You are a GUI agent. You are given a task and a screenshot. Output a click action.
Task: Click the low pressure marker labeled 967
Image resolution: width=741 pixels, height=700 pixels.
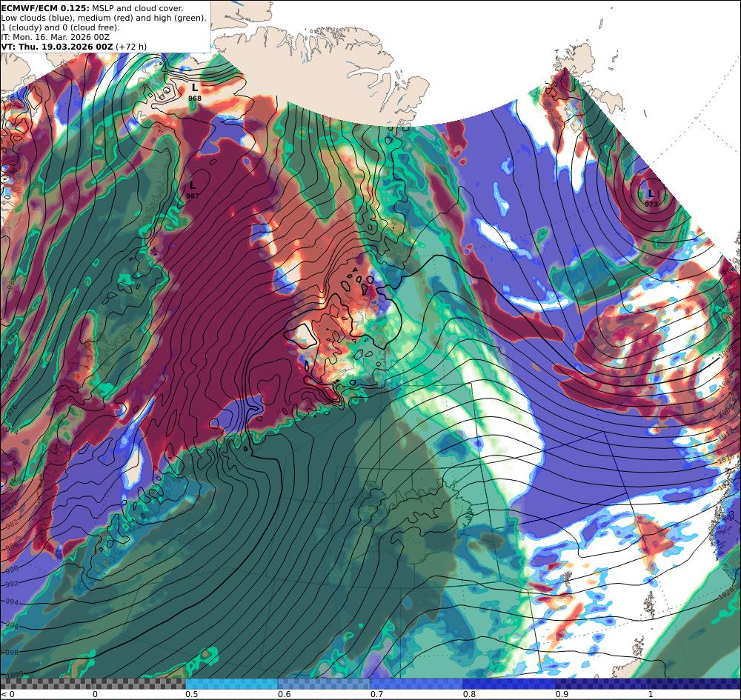tap(193, 190)
